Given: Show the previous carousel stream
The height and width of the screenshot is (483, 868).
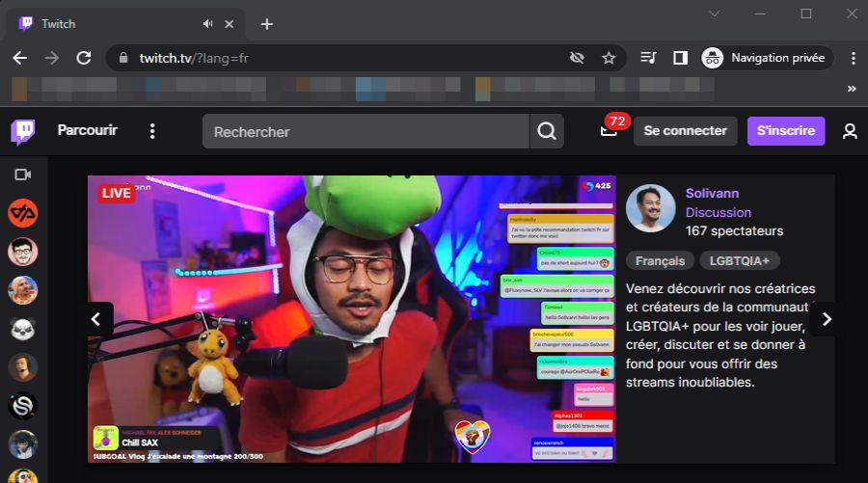Looking at the screenshot, I should 96,319.
